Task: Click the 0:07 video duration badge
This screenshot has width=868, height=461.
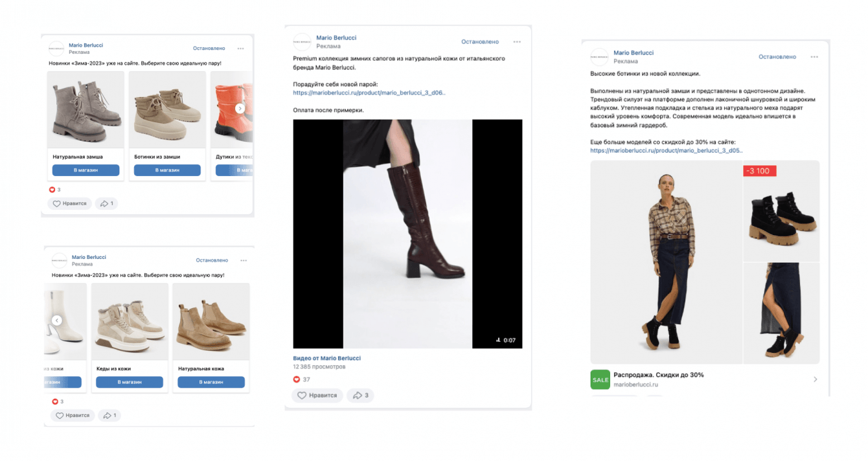Action: coord(505,340)
